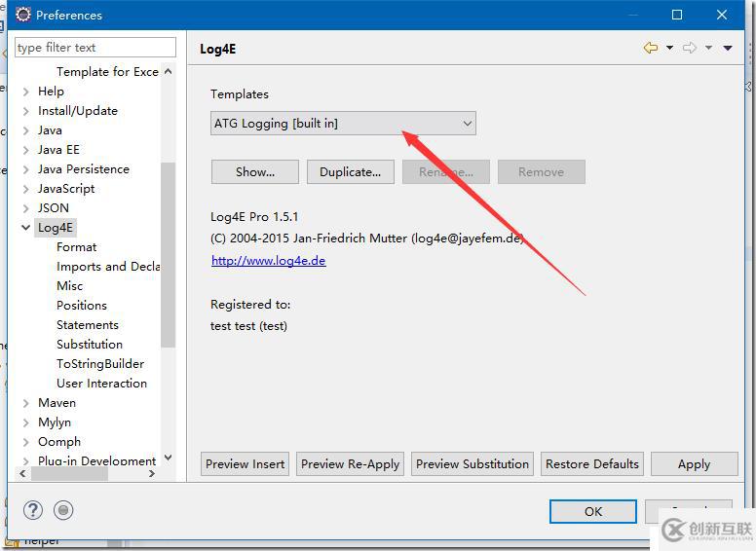Expand the Mylyn tree node

click(x=26, y=422)
